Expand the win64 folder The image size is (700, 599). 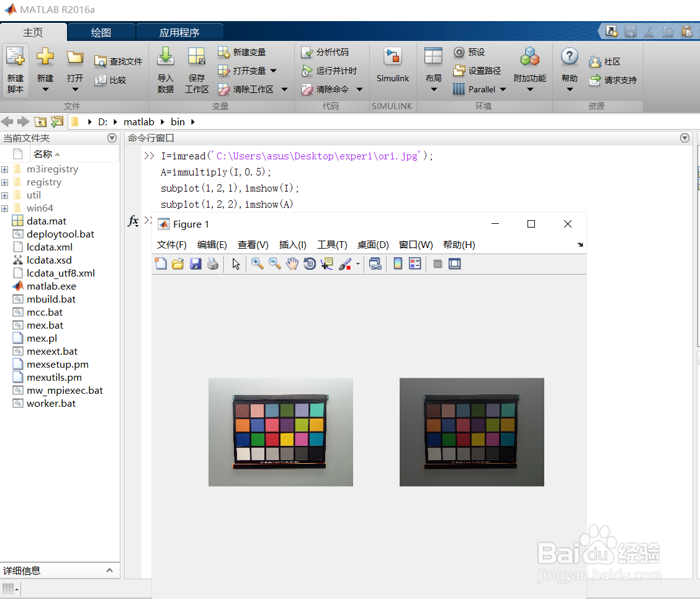coord(4,208)
